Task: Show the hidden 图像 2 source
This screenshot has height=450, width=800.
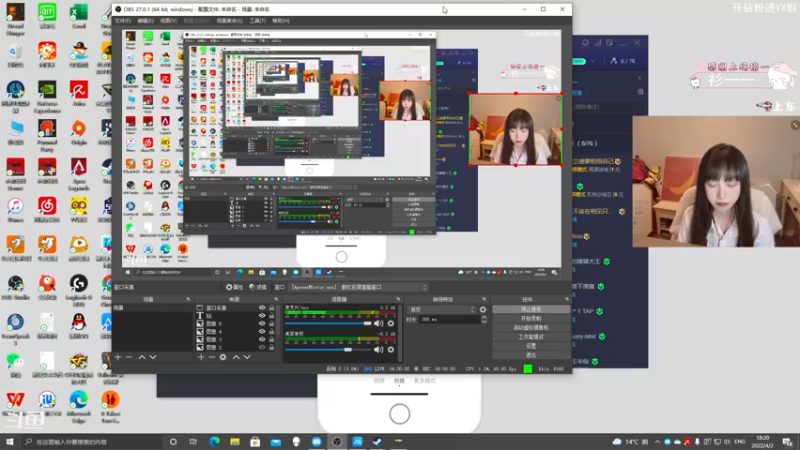Action: 262,347
